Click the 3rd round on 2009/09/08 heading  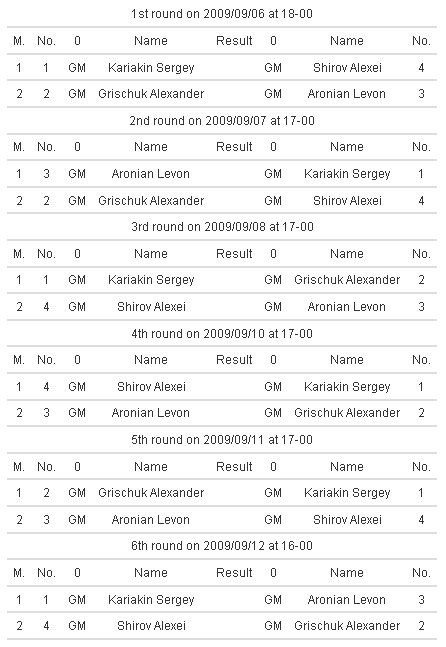(222, 227)
